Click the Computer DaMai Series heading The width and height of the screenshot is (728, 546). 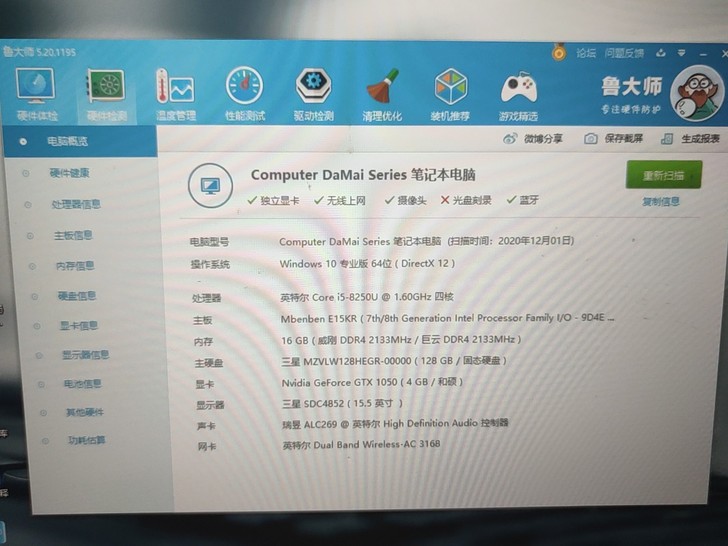coord(363,175)
